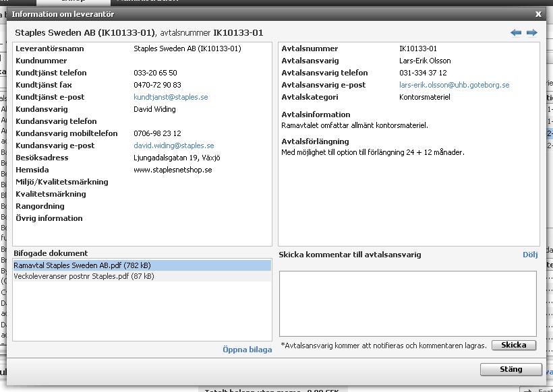Click Kundtjänst telefon number 033-20 65 50
Screen dimensions: 553x392
pyautogui.click(x=155, y=73)
